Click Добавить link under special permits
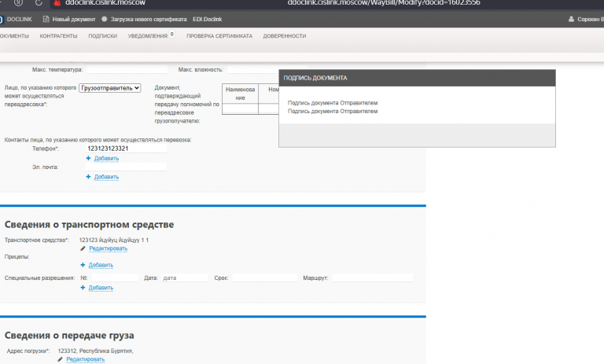The image size is (604, 364). 101,288
